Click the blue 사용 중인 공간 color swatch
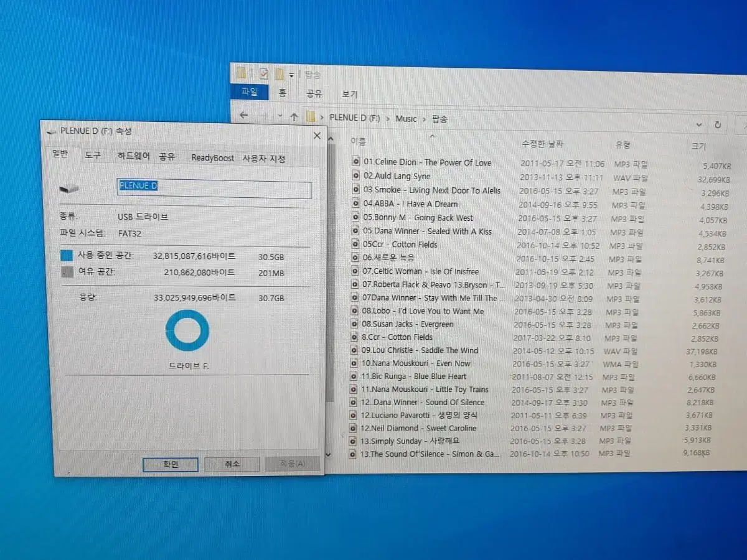 (67, 255)
